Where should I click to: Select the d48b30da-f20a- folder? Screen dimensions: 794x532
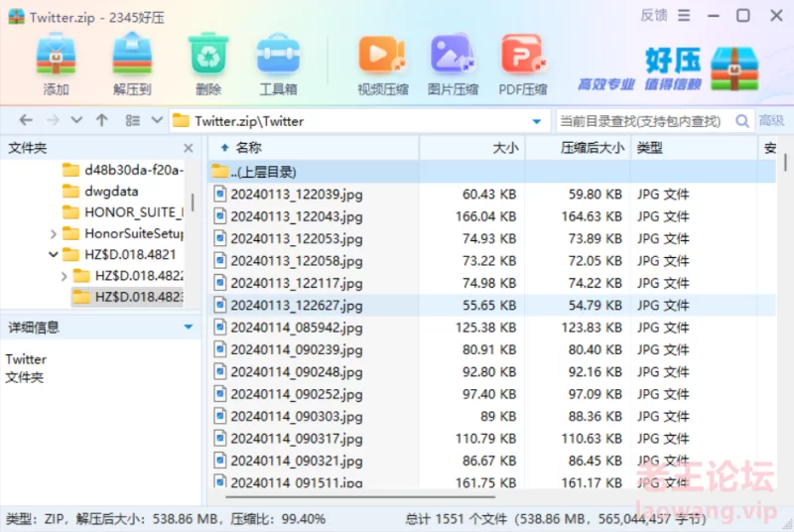tap(122, 170)
